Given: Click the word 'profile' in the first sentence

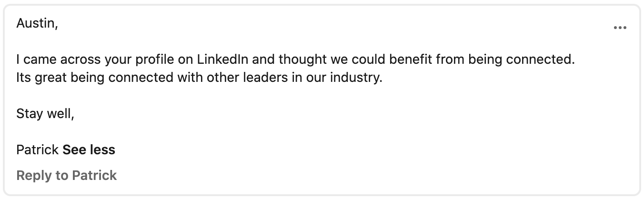Looking at the screenshot, I should click(x=158, y=60).
